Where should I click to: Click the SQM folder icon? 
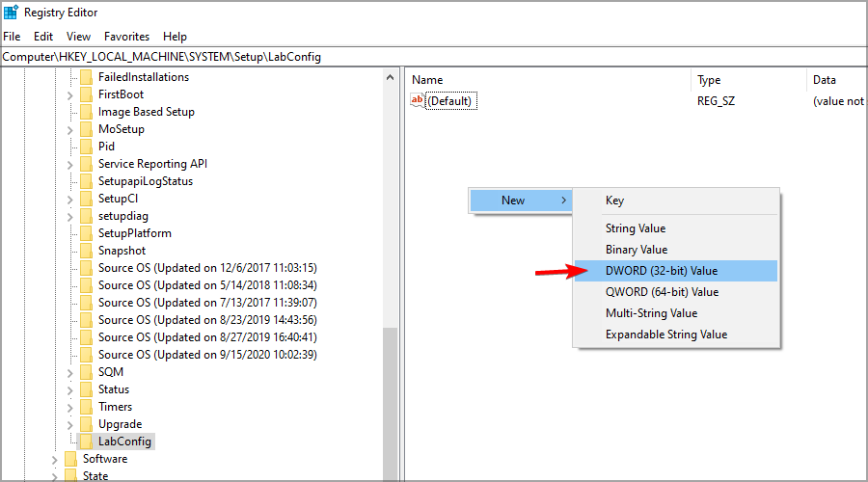(86, 372)
